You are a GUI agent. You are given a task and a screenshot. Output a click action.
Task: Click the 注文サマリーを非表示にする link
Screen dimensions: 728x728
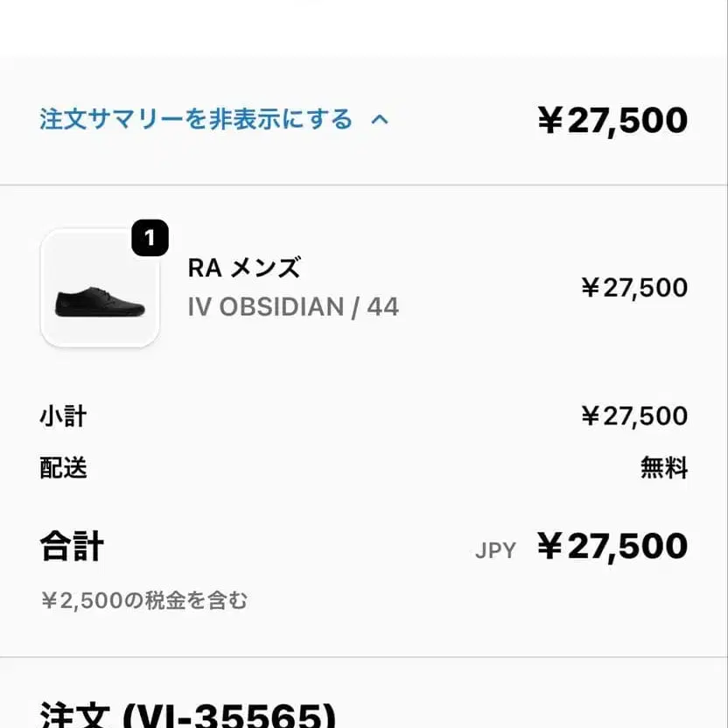(x=196, y=119)
